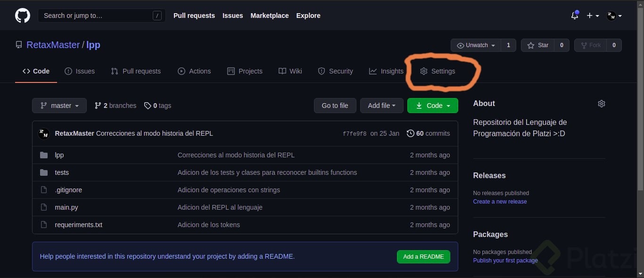644x278 pixels.
Task: Switch to the repository Issues tab
Action: click(80, 71)
